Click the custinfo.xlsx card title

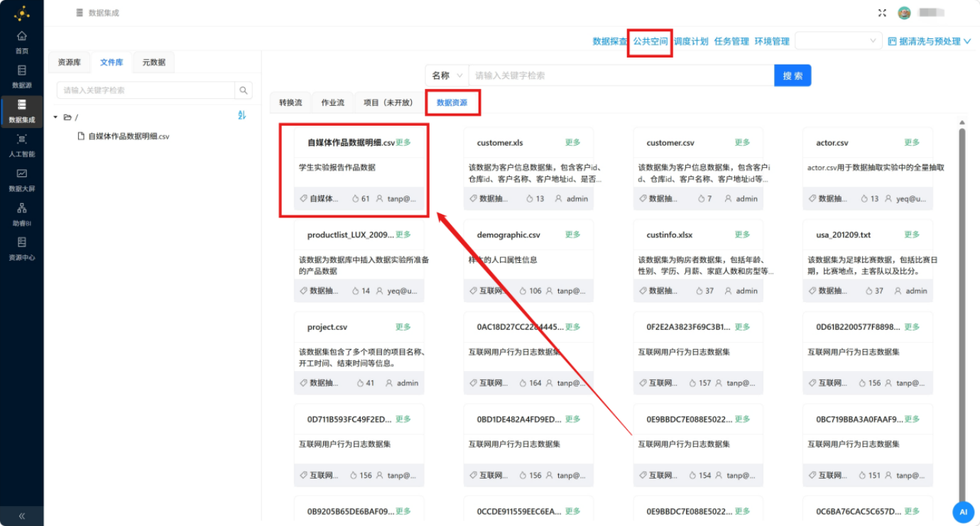[670, 235]
